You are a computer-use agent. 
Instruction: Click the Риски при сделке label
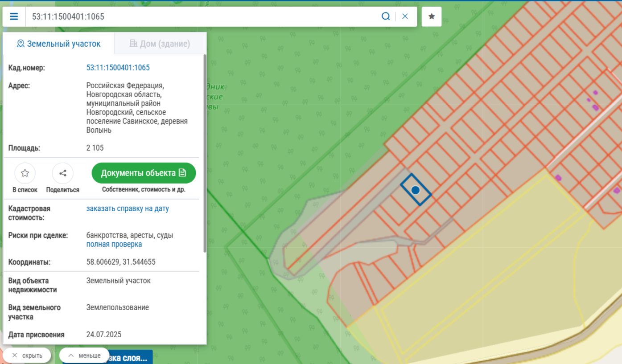click(x=38, y=235)
